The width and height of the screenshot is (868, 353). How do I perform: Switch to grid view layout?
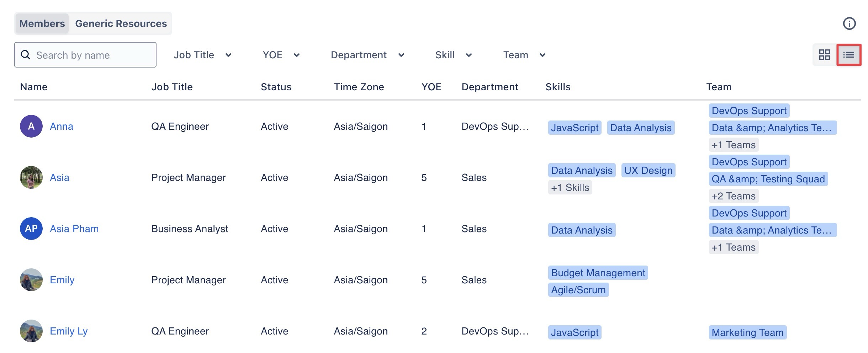(824, 55)
